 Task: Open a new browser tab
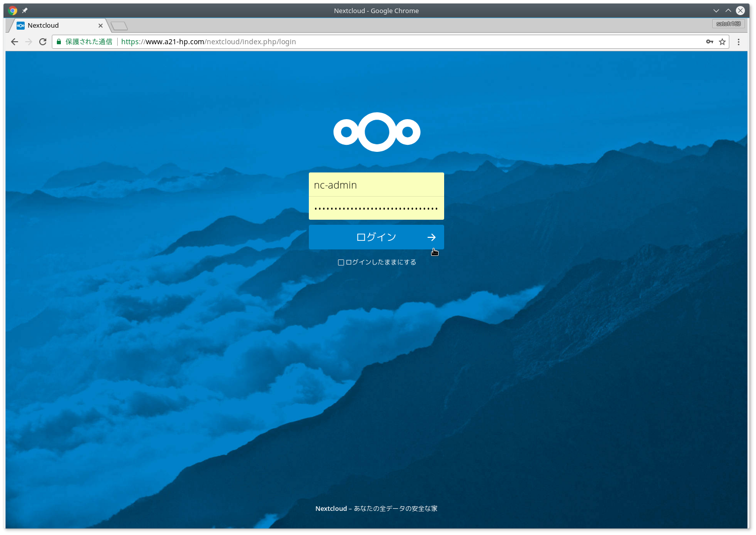coord(119,26)
